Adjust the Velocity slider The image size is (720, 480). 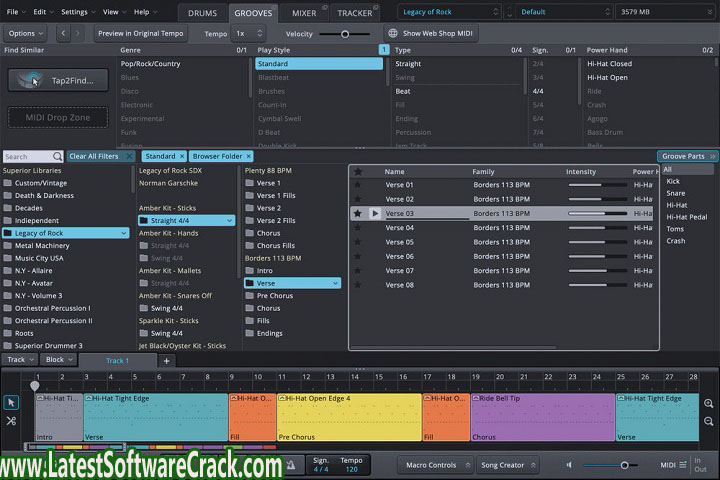345,34
